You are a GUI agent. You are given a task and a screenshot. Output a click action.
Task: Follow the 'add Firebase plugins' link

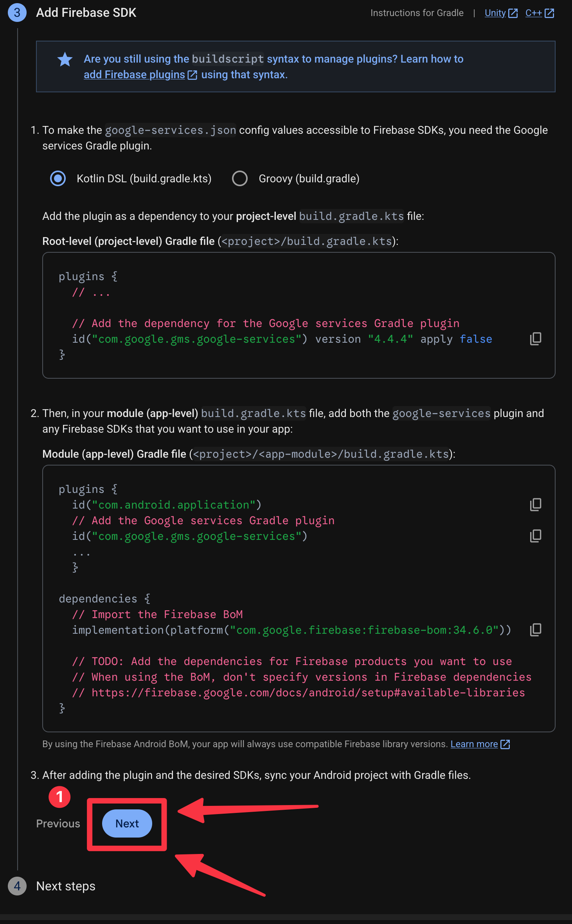coord(134,75)
